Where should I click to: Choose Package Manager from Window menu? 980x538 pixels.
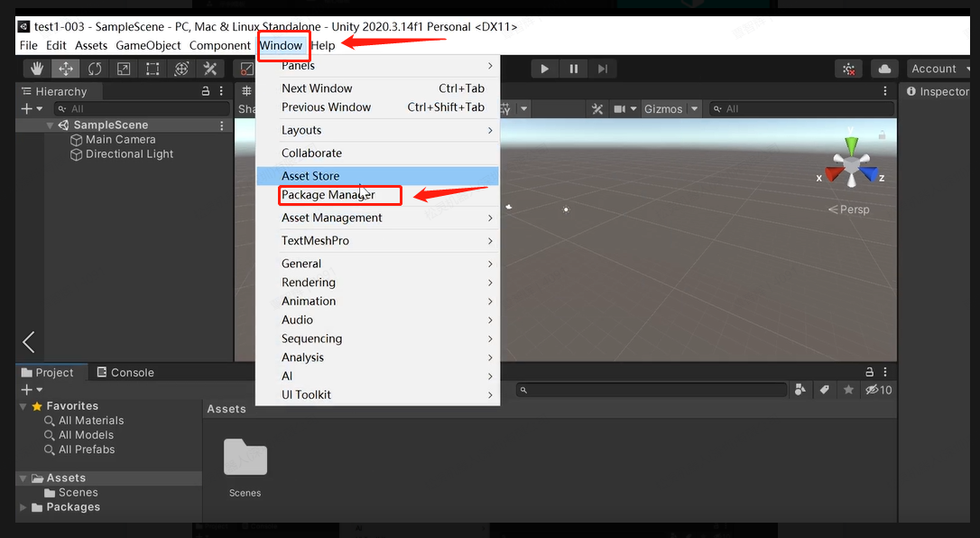377,195
